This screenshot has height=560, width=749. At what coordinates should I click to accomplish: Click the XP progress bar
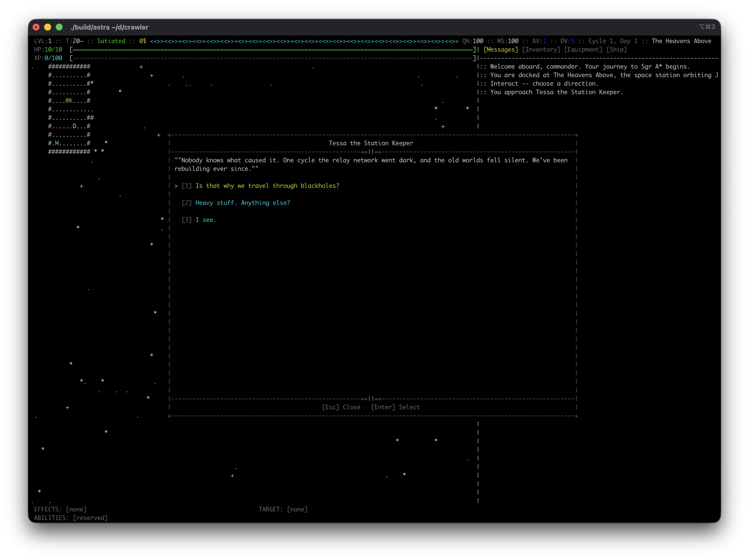(x=272, y=58)
